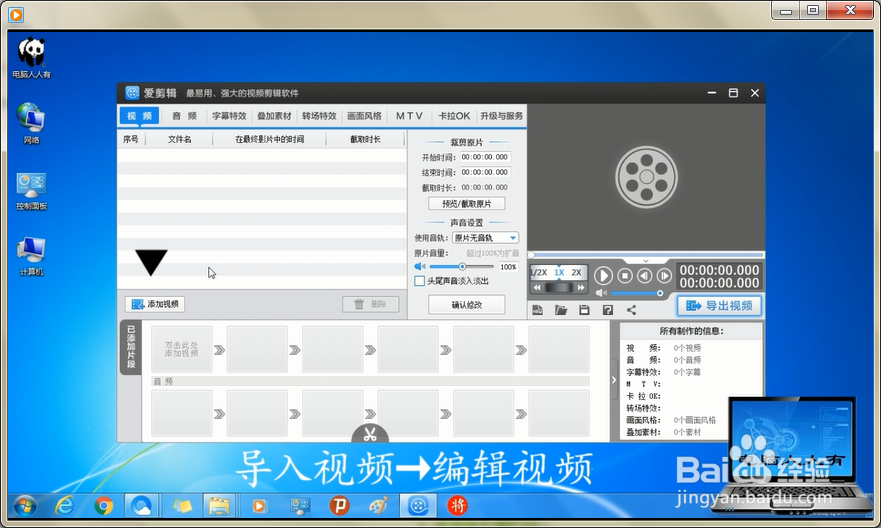
Task: Switch to 爱剪辑 in the taskbar
Action: pos(418,506)
